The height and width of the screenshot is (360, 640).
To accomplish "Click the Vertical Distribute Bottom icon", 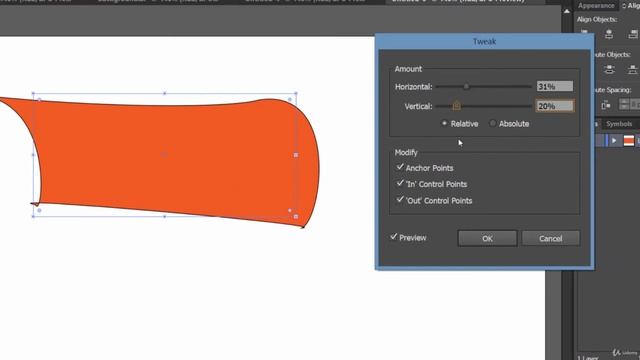I will (x=632, y=70).
